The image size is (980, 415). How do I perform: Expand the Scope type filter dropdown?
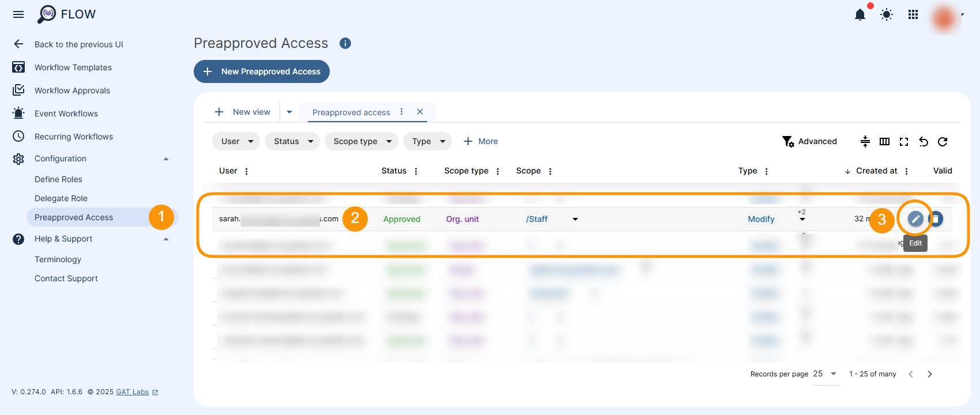(x=361, y=141)
